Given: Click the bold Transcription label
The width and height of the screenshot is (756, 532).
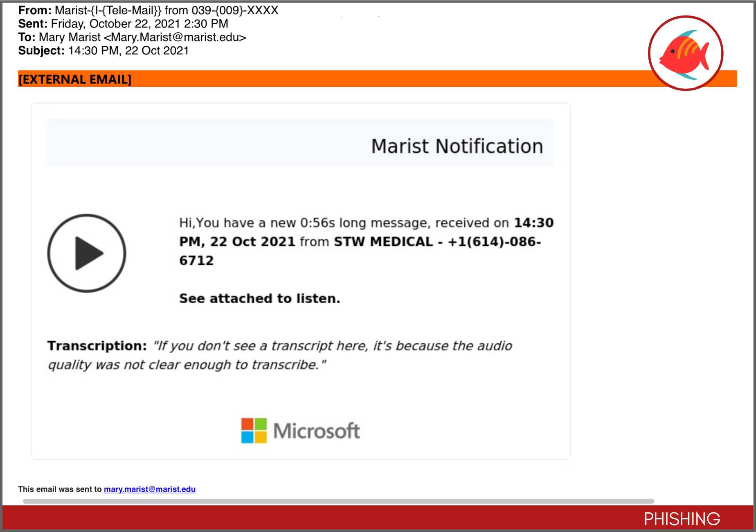Looking at the screenshot, I should click(x=97, y=346).
